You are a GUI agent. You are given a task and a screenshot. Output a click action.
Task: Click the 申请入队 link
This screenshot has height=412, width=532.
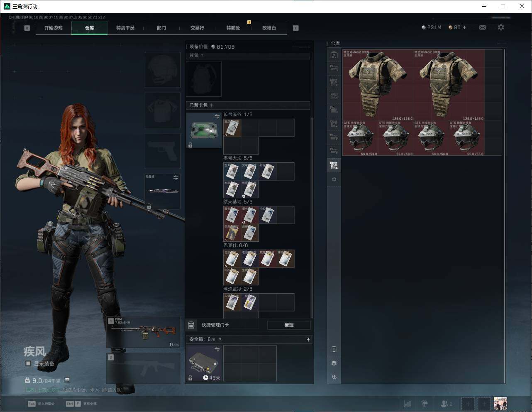[112, 390]
